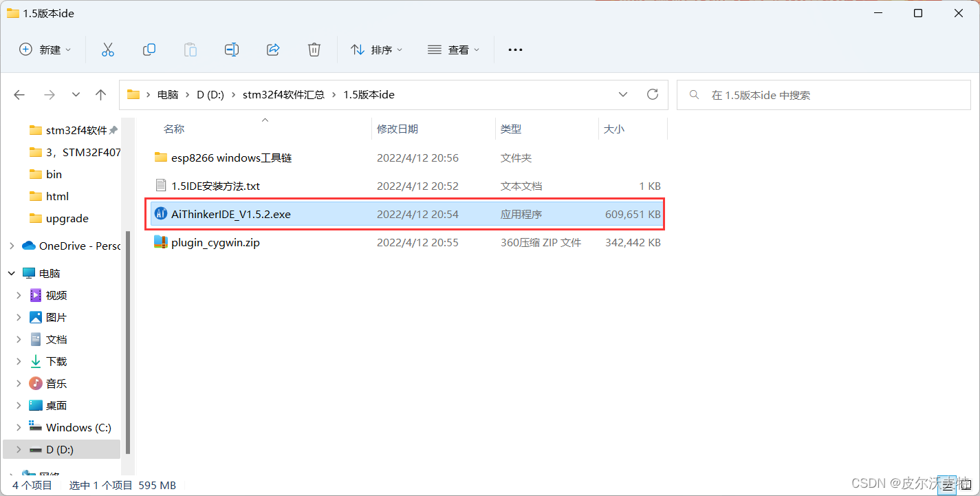Viewport: 980px width, 496px height.
Task: Collapse the 电脑 tree node
Action: click(x=11, y=273)
